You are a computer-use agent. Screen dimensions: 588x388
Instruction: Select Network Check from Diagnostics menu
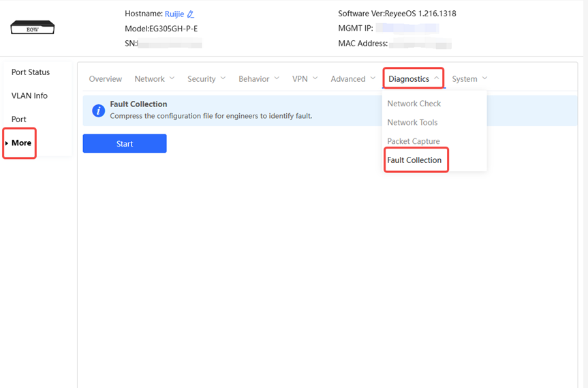click(x=414, y=104)
